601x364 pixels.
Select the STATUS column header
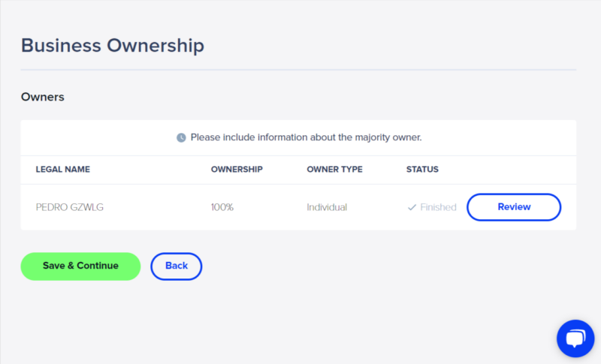422,170
